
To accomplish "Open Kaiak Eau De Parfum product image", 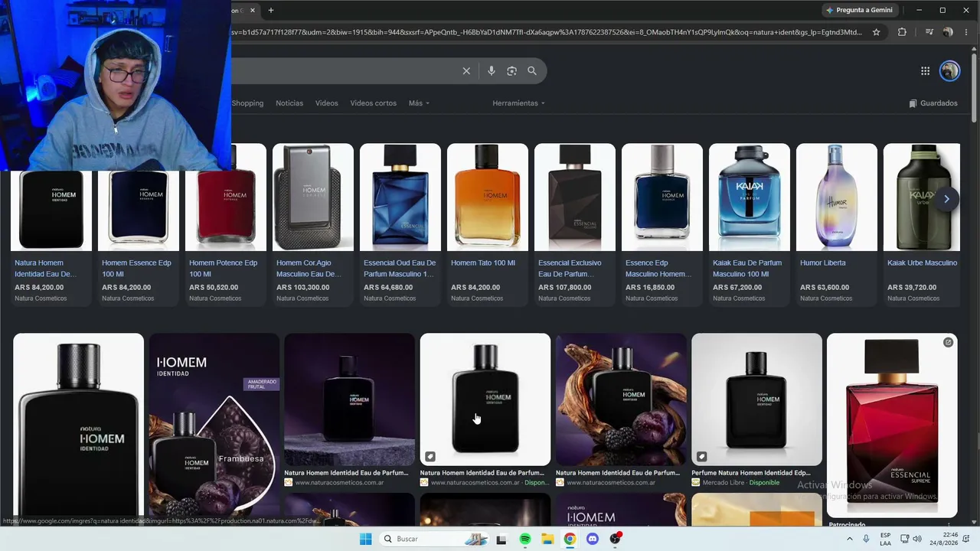I will 750,197.
